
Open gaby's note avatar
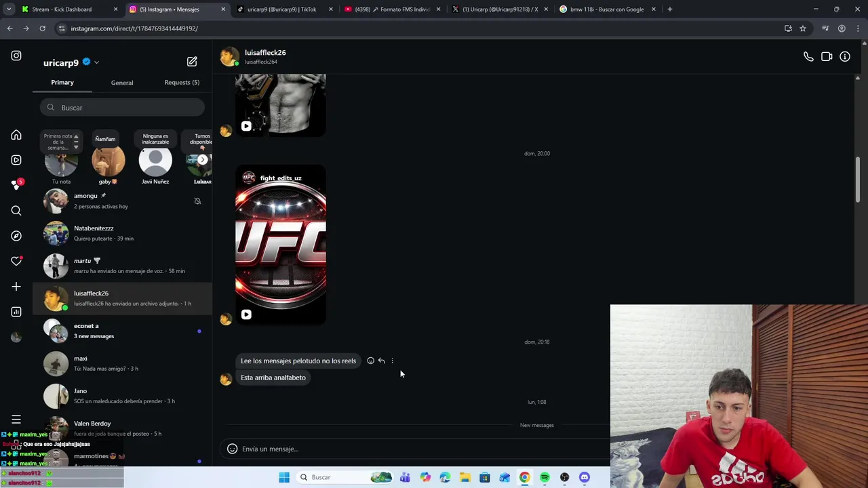pyautogui.click(x=108, y=162)
